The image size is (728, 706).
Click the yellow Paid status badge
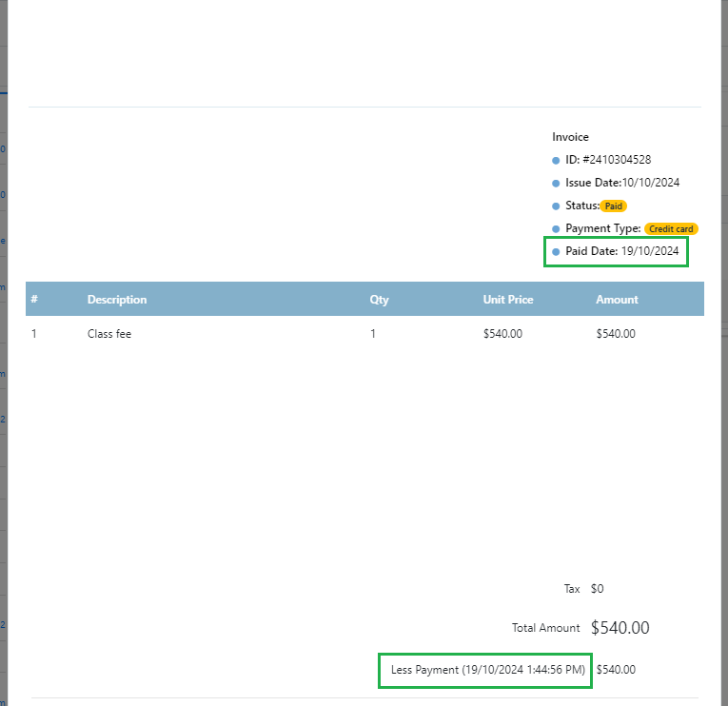(613, 206)
